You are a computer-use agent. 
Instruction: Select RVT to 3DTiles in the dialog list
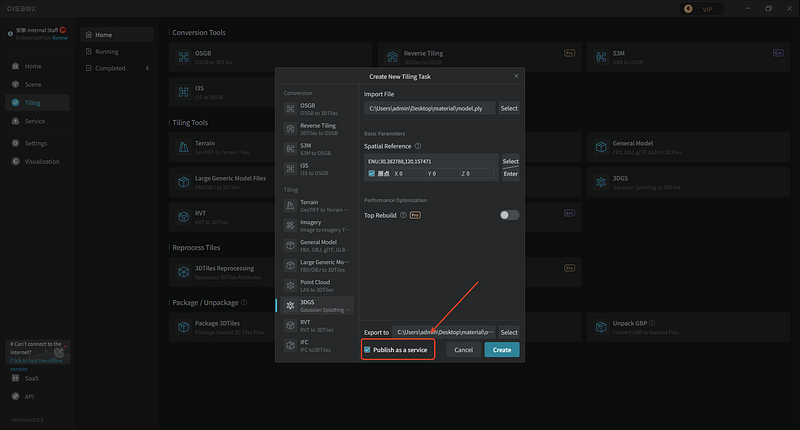coord(317,325)
